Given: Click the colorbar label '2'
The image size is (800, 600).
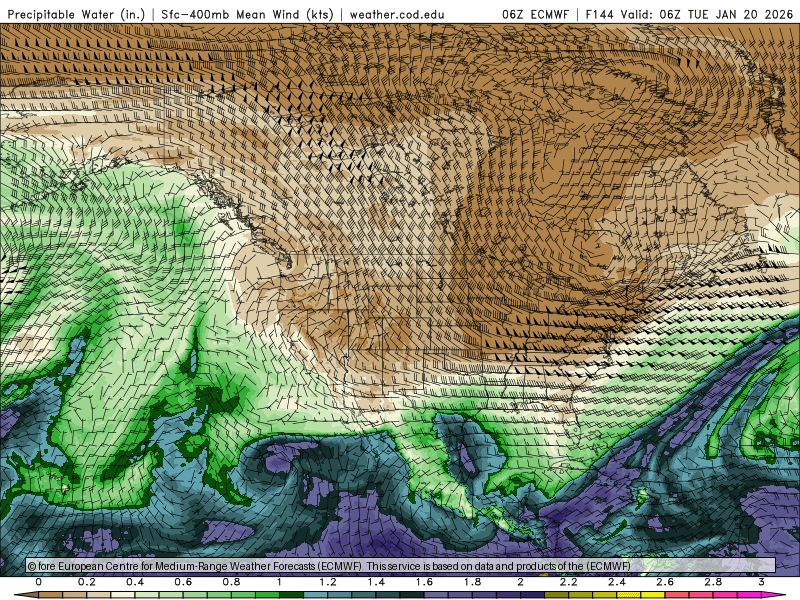Looking at the screenshot, I should pos(520,582).
